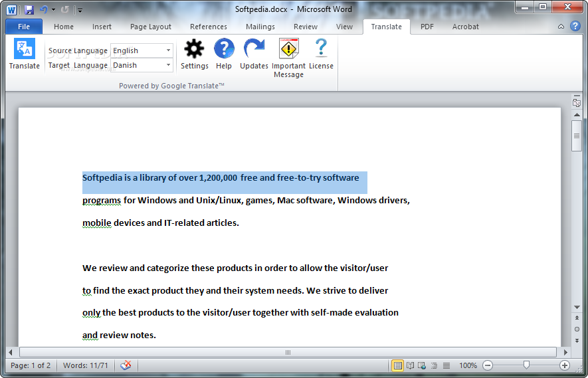Click the vertical scrollbar thumb

577,136
